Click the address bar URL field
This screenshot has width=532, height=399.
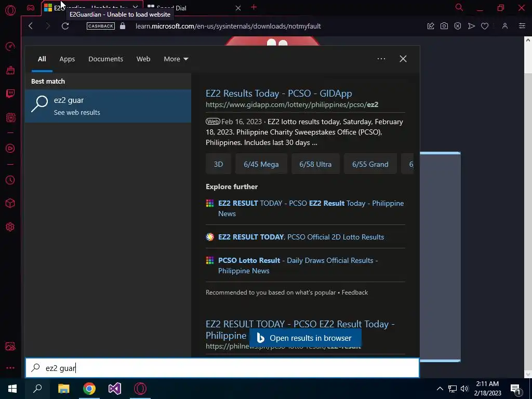(228, 26)
